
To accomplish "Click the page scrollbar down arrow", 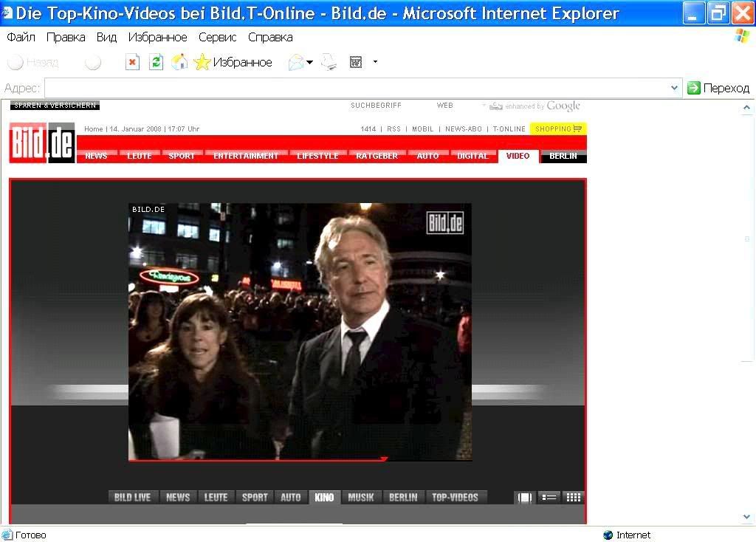I will tap(746, 517).
